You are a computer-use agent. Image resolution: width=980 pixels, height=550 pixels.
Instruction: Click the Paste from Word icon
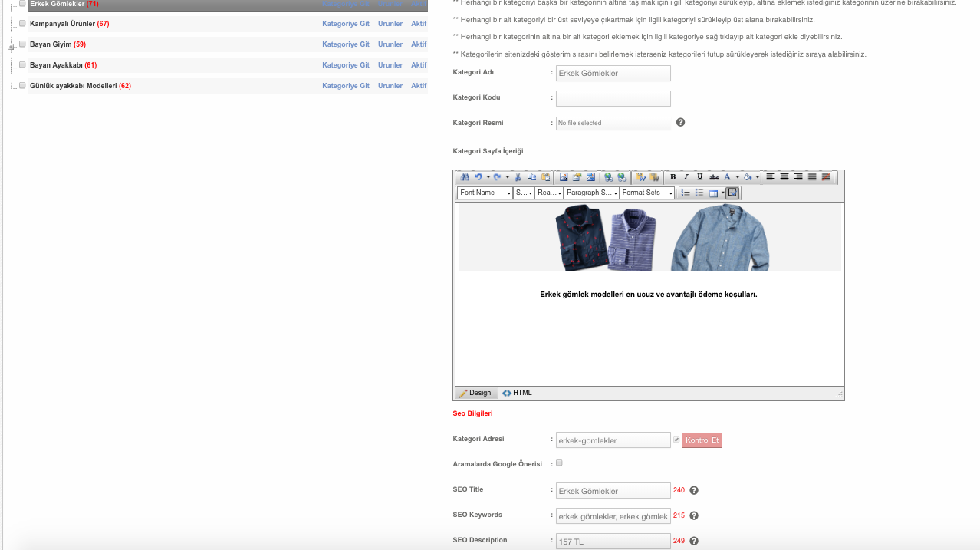pyautogui.click(x=640, y=177)
